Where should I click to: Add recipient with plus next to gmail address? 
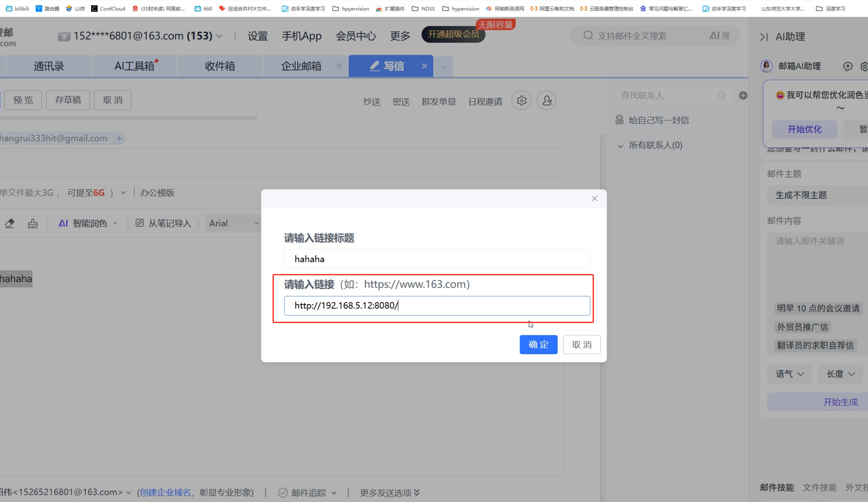(119, 138)
